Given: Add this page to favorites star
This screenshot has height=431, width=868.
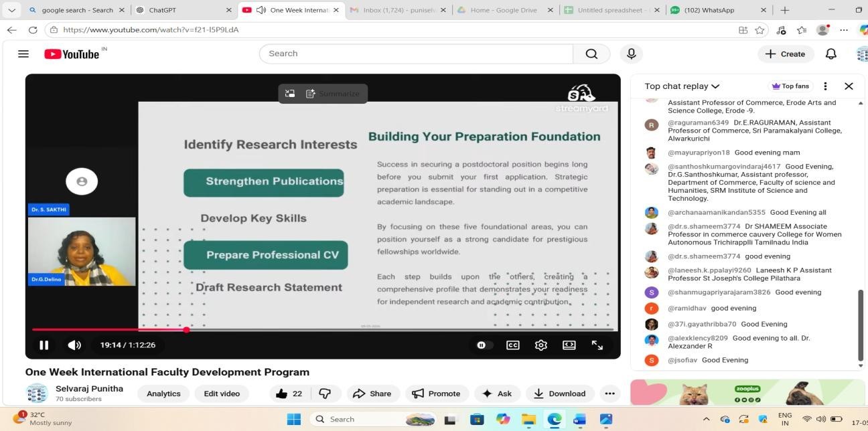Looking at the screenshot, I should tap(759, 30).
